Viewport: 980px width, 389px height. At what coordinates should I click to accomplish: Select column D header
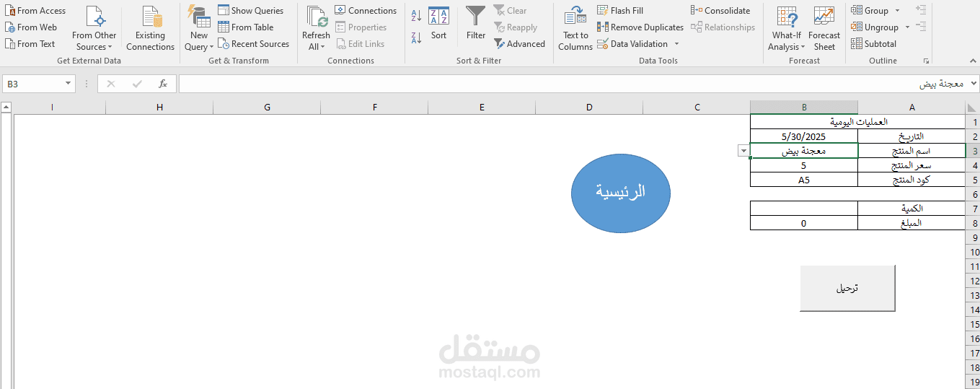pyautogui.click(x=589, y=108)
